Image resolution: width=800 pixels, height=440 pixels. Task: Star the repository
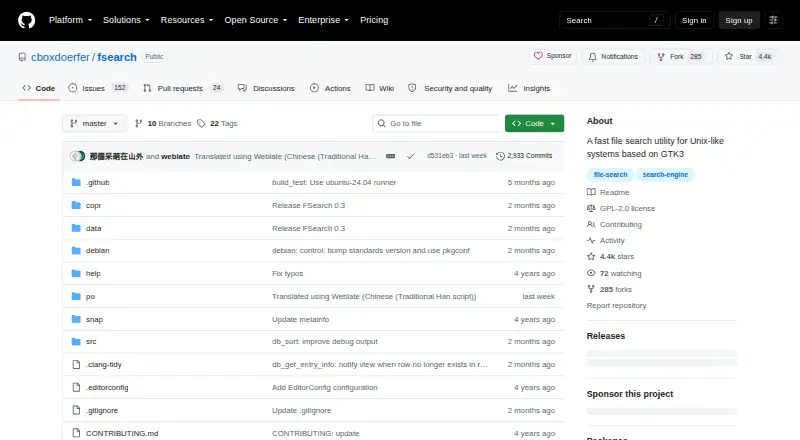[749, 57]
